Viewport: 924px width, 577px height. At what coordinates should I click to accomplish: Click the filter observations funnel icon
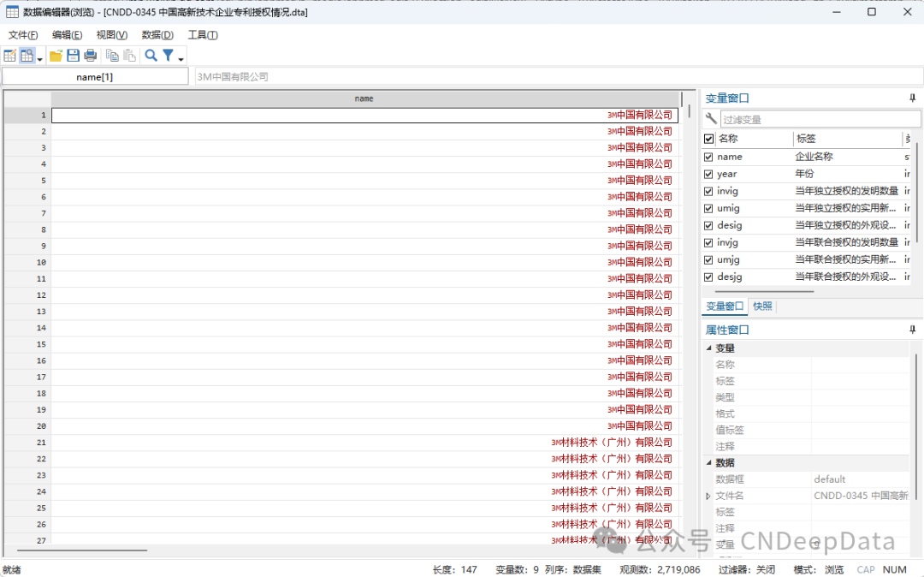coord(168,56)
